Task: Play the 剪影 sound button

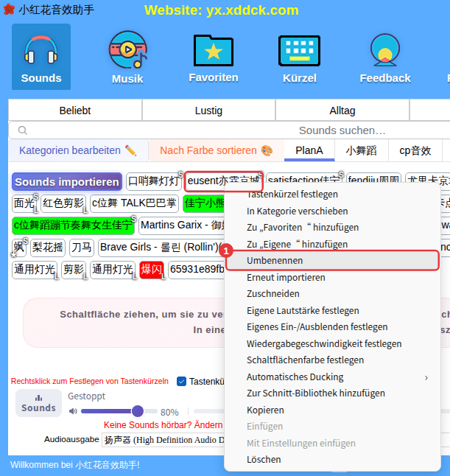Action: coord(74,270)
